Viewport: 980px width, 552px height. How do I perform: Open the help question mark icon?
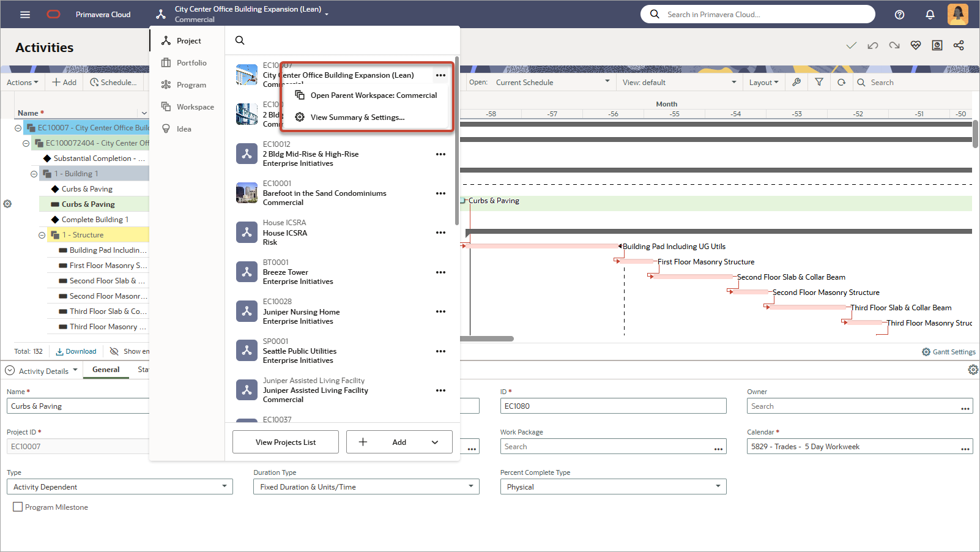point(899,15)
